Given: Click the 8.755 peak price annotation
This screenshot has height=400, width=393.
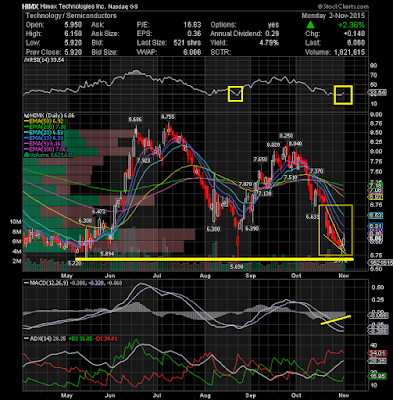Looking at the screenshot, I should click(x=167, y=117).
